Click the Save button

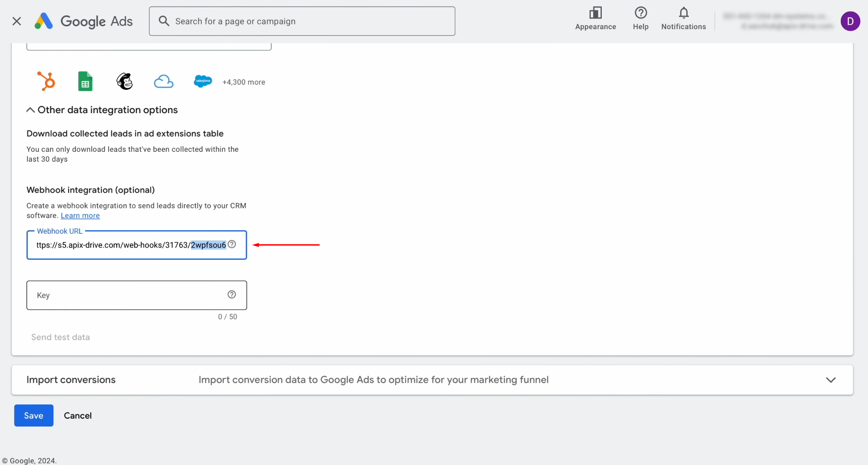[x=34, y=415]
